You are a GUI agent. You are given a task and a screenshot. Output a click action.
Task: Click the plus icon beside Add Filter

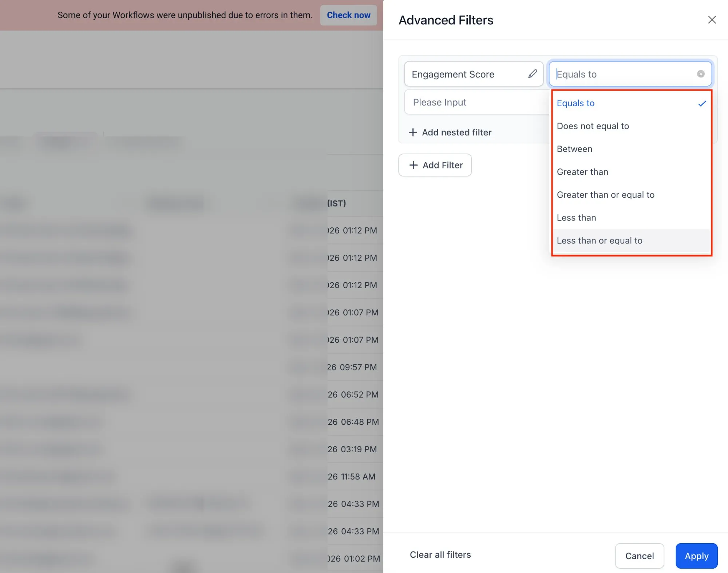414,165
